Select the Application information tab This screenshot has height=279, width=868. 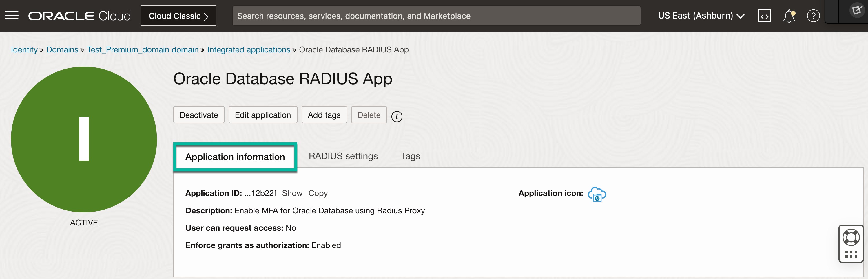(235, 157)
